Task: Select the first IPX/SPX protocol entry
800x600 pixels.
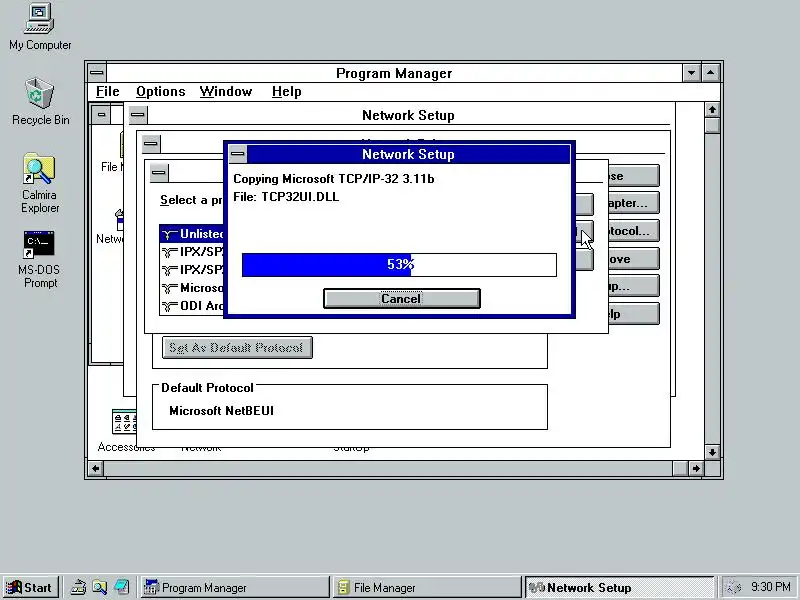Action: pyautogui.click(x=192, y=252)
